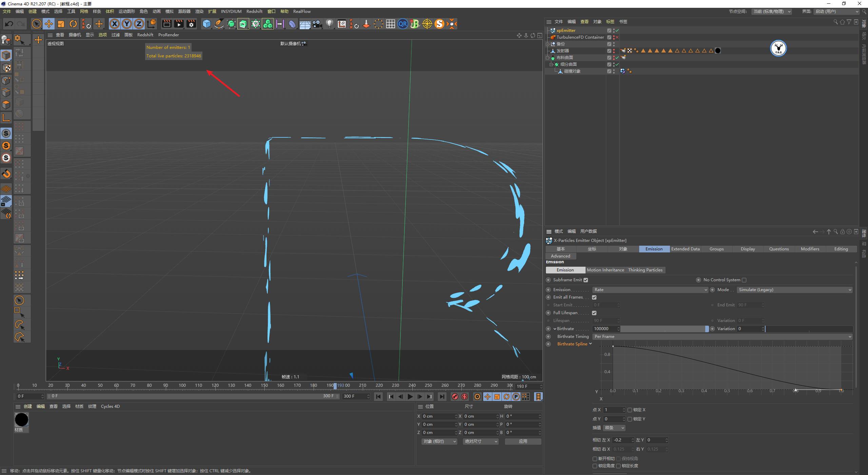Uncheck Subframe Emit checkbox
Image resolution: width=868 pixels, height=475 pixels.
(586, 280)
